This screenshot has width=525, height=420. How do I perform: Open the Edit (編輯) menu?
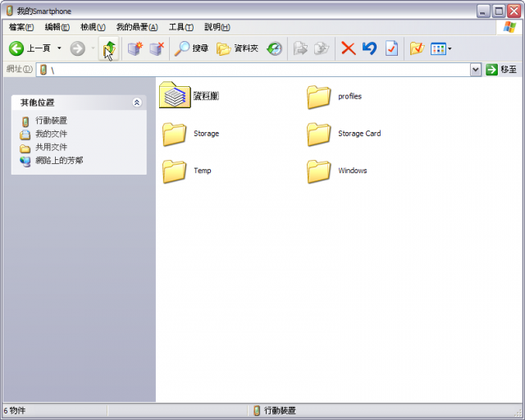[x=57, y=27]
